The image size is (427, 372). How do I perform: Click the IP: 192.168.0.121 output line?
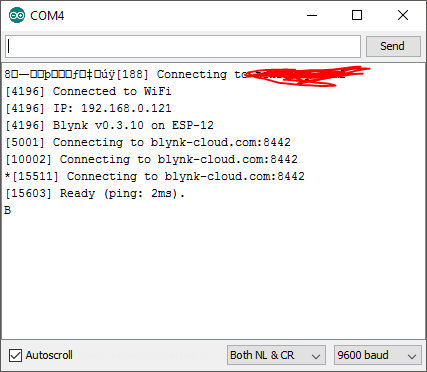click(88, 108)
